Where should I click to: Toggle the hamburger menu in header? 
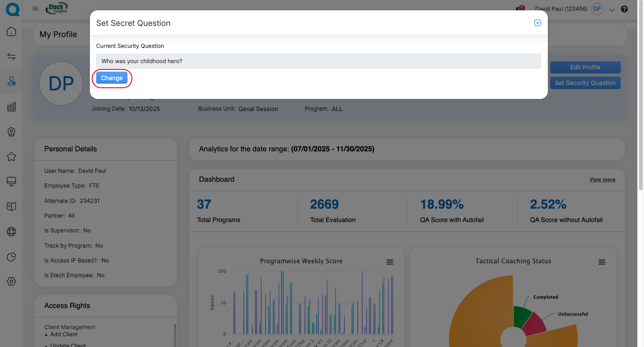point(35,9)
